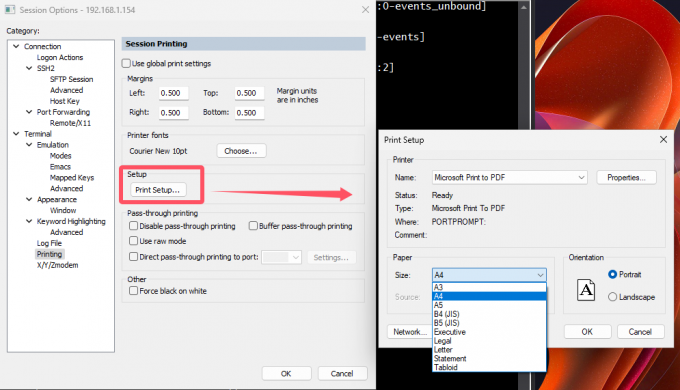The width and height of the screenshot is (680, 390).
Task: Enable Use global print settings
Action: (126, 63)
